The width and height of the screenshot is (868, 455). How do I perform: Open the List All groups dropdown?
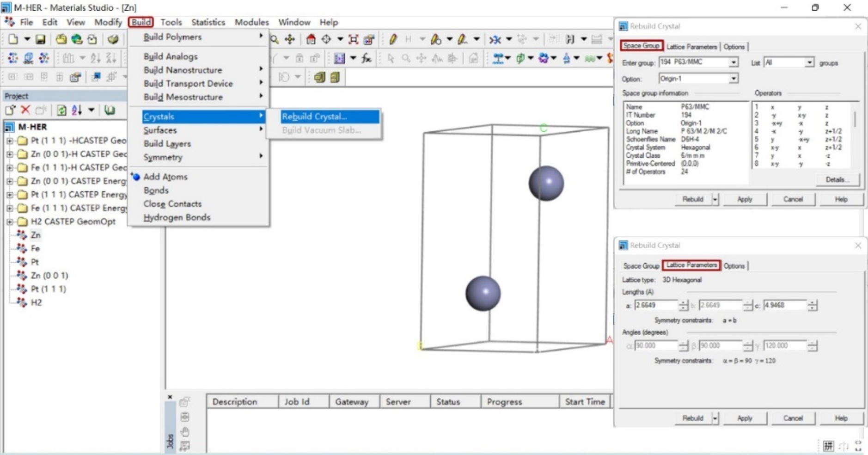pyautogui.click(x=809, y=62)
